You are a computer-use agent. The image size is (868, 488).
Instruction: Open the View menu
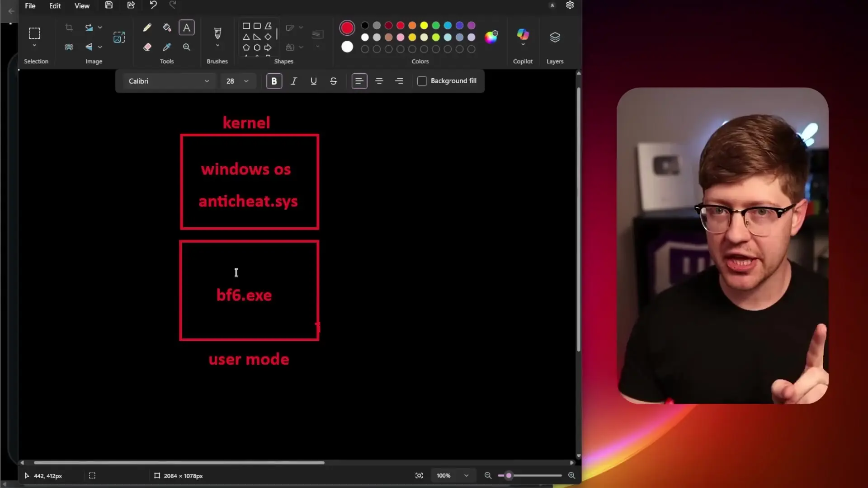(82, 6)
